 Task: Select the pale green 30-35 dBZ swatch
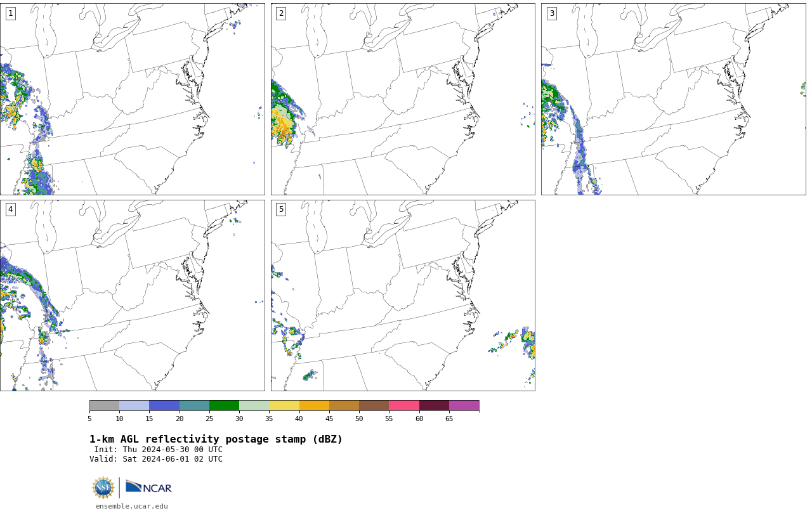(254, 406)
